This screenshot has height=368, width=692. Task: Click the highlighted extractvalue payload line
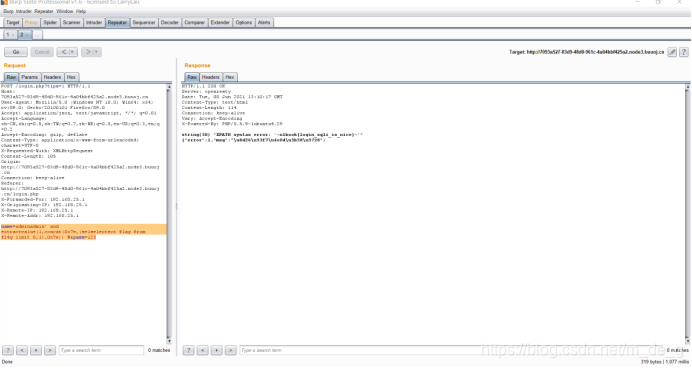pyautogui.click(x=73, y=232)
